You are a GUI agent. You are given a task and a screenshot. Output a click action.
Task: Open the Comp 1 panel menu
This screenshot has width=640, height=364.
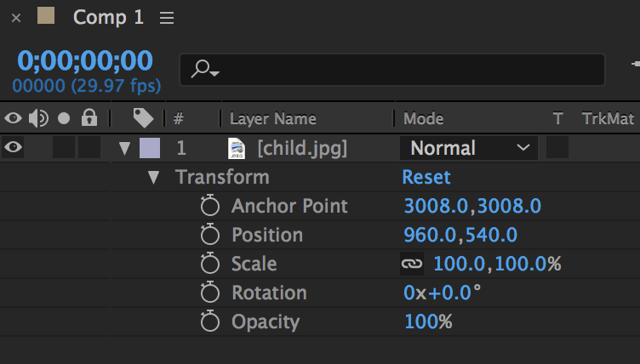(167, 17)
